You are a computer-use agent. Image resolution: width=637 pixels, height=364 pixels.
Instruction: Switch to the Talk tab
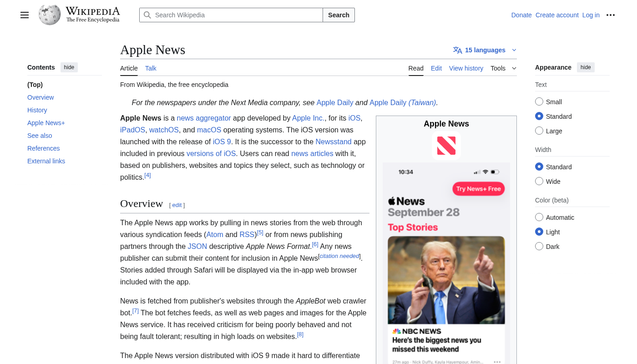tap(151, 68)
